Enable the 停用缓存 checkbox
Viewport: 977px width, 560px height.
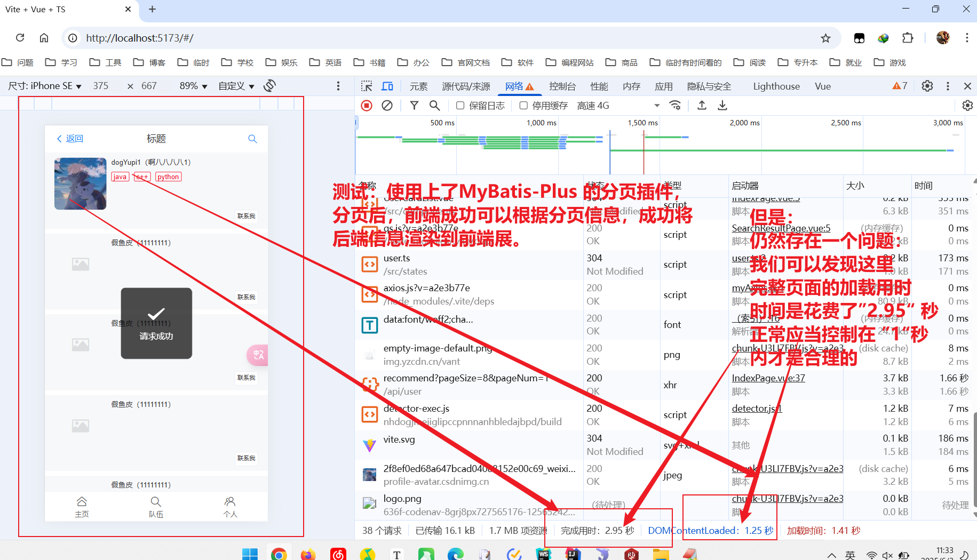pos(523,106)
